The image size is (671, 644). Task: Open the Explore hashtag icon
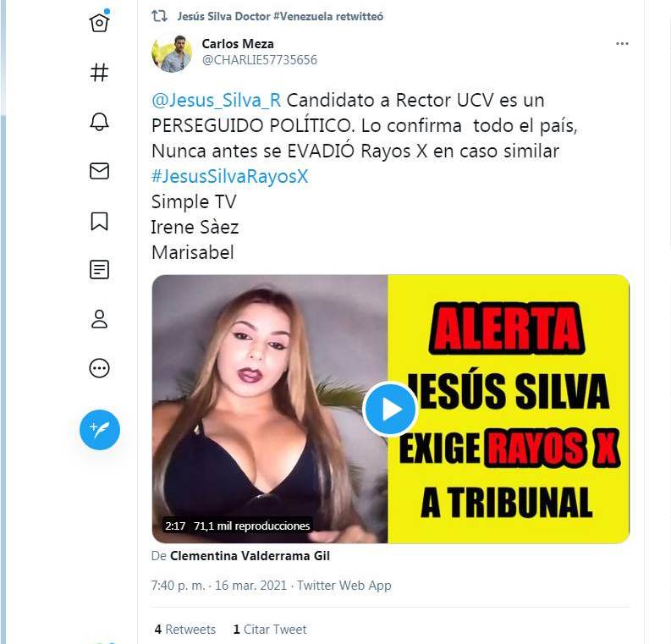99,72
